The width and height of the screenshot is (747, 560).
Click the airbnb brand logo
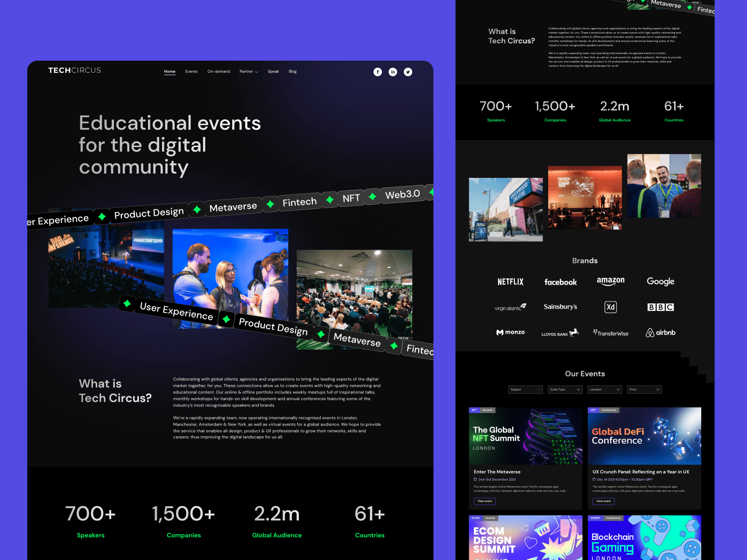(x=661, y=333)
